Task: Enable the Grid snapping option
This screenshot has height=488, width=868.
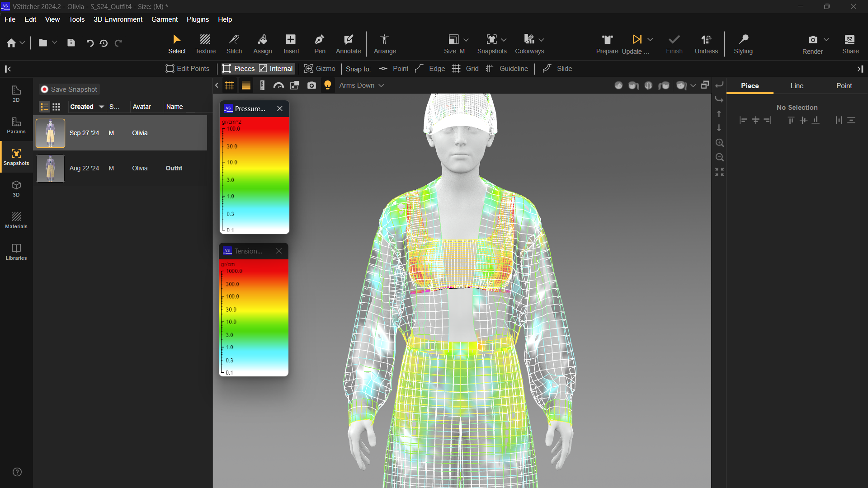Action: pos(466,68)
